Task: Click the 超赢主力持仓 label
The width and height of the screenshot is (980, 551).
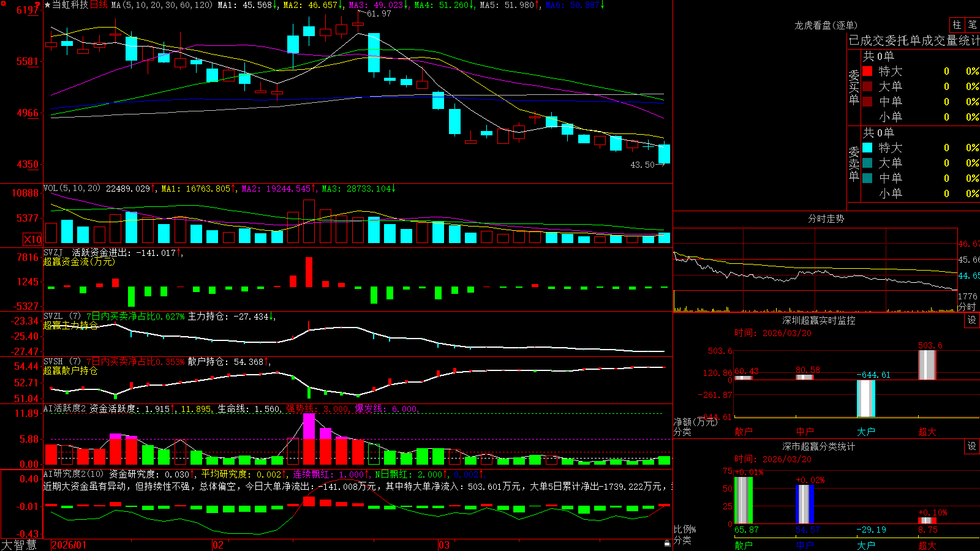Action: [70, 325]
